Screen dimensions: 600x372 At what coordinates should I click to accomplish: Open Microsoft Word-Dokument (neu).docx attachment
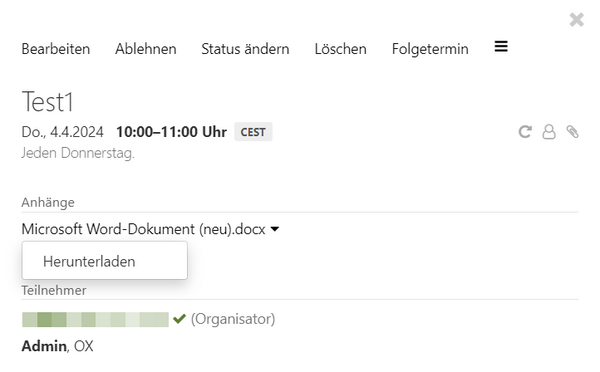point(143,229)
